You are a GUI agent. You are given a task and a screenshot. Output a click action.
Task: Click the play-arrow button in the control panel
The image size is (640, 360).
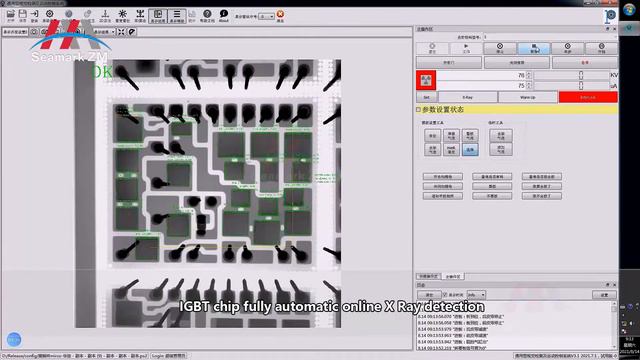click(x=466, y=49)
